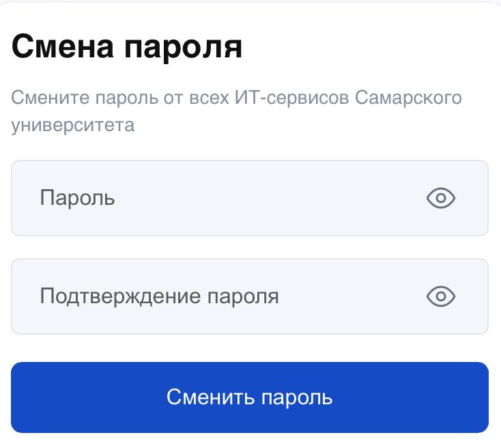
Task: Click the description text about ИТ-сервисов Самарского университета
Action: pyautogui.click(x=236, y=111)
